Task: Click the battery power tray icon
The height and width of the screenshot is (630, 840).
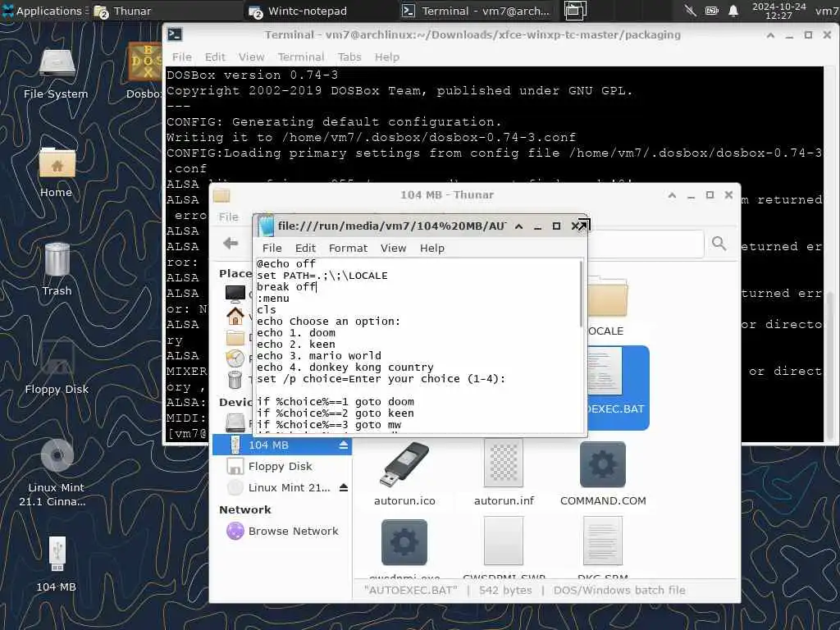Action: [711, 11]
